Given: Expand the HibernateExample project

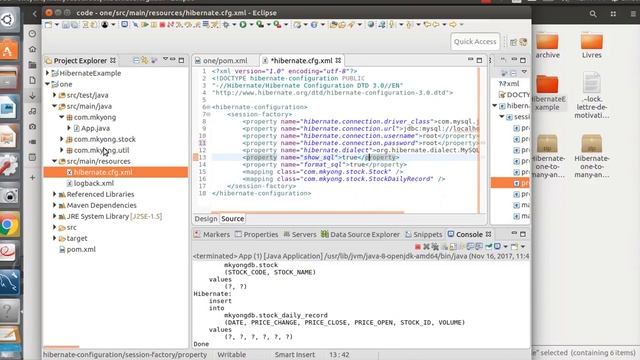Looking at the screenshot, I should point(47,73).
